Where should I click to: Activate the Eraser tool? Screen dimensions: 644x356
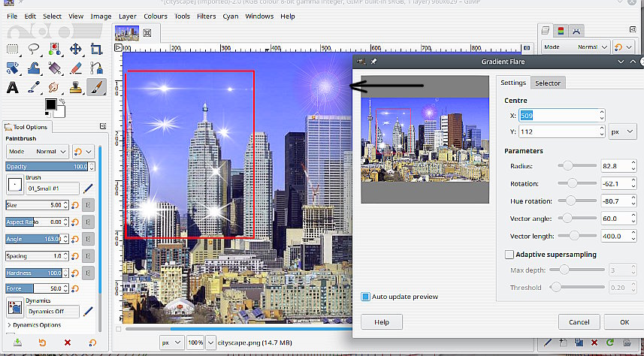click(x=76, y=68)
